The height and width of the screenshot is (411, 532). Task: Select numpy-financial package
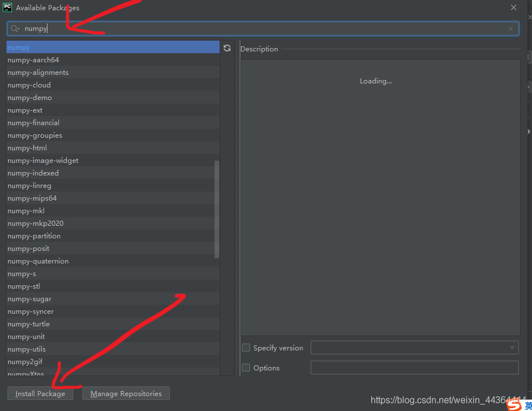[113, 123]
